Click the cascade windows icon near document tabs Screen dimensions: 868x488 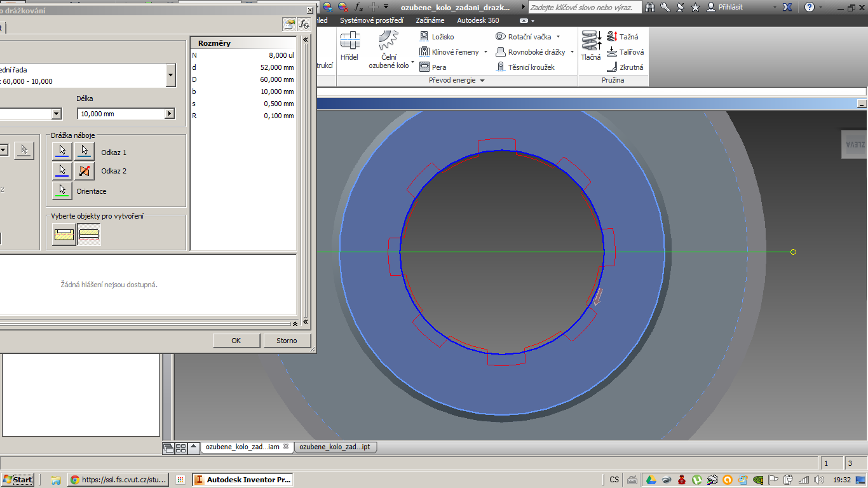coord(168,447)
